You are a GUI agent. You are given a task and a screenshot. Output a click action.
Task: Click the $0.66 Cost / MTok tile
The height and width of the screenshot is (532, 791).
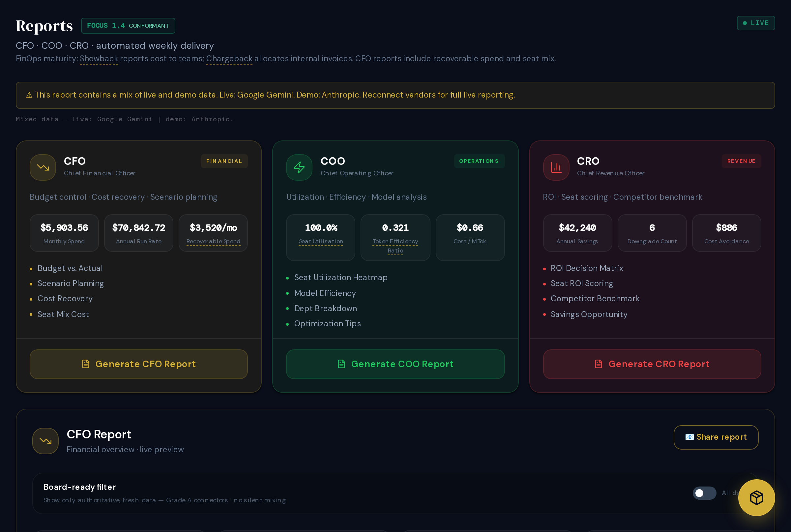(x=470, y=238)
